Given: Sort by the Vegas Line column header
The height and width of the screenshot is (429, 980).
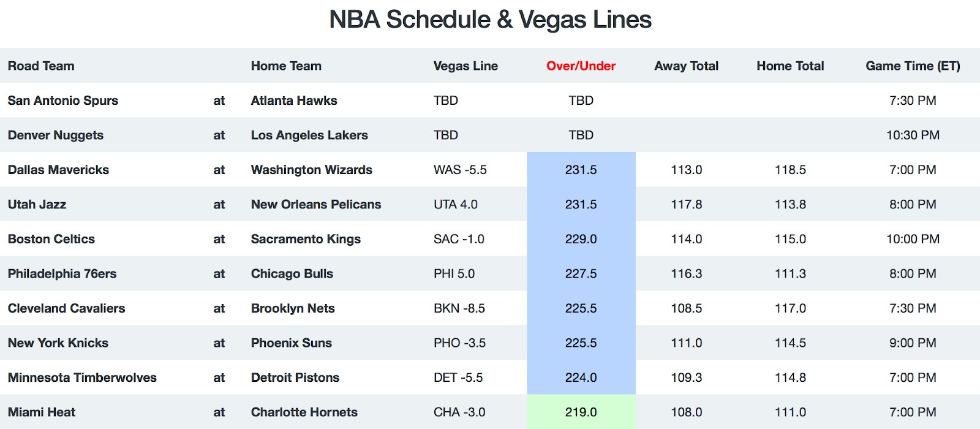Looking at the screenshot, I should (466, 66).
